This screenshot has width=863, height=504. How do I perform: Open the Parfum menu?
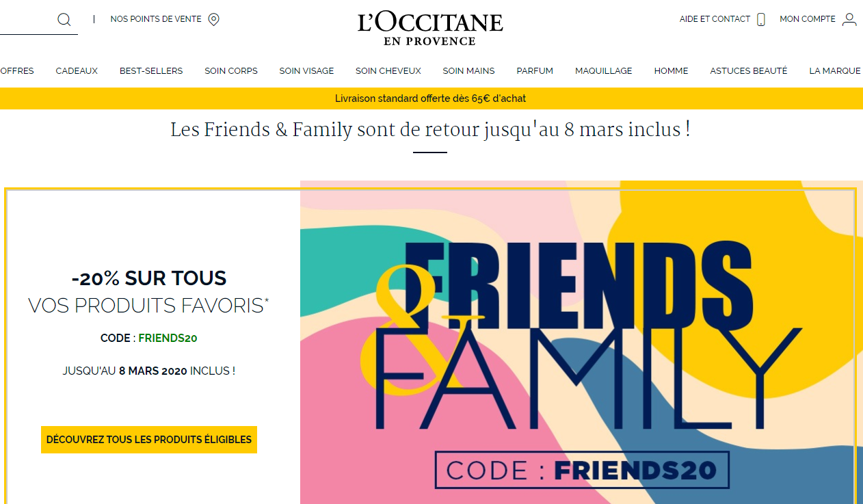[x=535, y=70]
